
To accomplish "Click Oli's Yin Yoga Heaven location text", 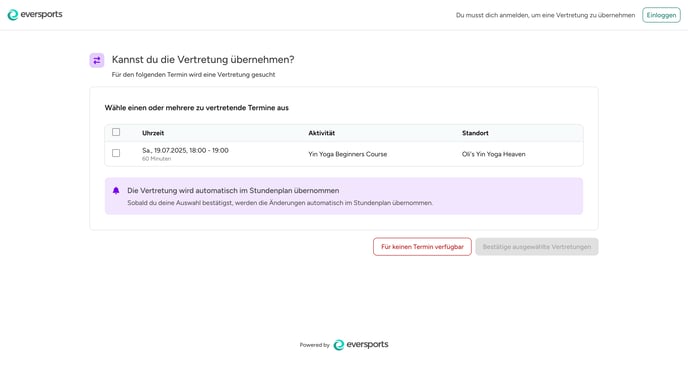I will click(494, 154).
